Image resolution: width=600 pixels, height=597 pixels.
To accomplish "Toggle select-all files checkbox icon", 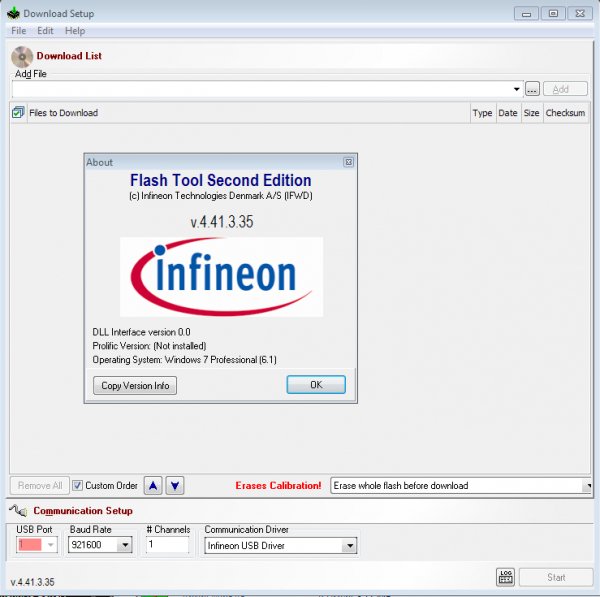I will point(18,113).
